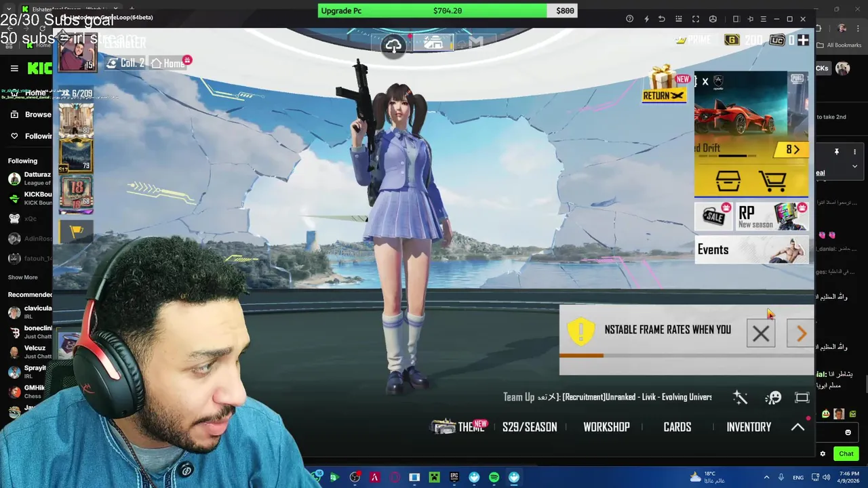
Task: Click the green Chat button in Kick
Action: pos(846,453)
